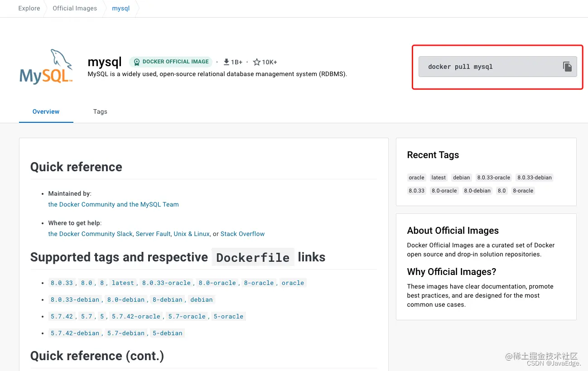This screenshot has height=371, width=588.
Task: Open the 8.0-debian Dockerfile link
Action: click(125, 299)
